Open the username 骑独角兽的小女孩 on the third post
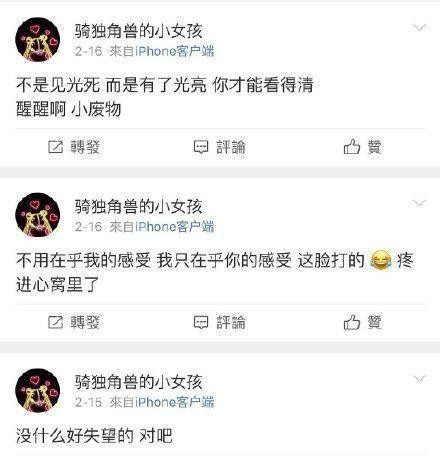 tap(139, 382)
